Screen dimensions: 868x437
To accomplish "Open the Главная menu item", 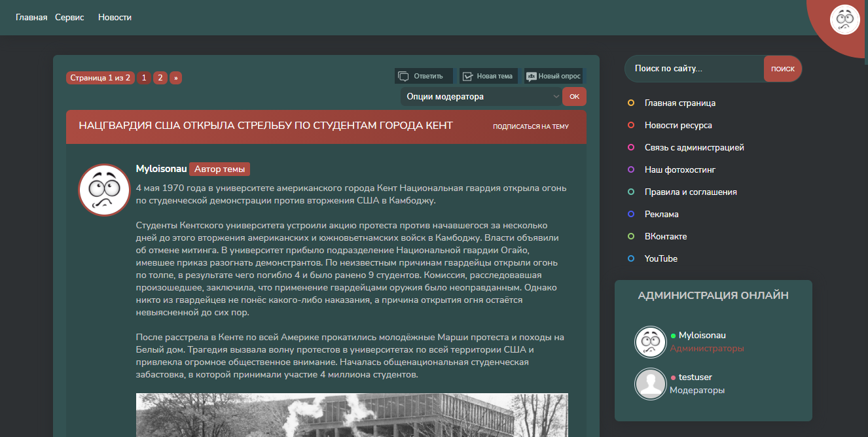I will click(31, 18).
